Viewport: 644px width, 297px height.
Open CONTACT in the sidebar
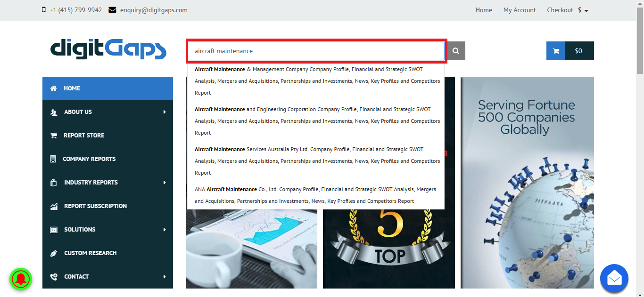point(107,277)
